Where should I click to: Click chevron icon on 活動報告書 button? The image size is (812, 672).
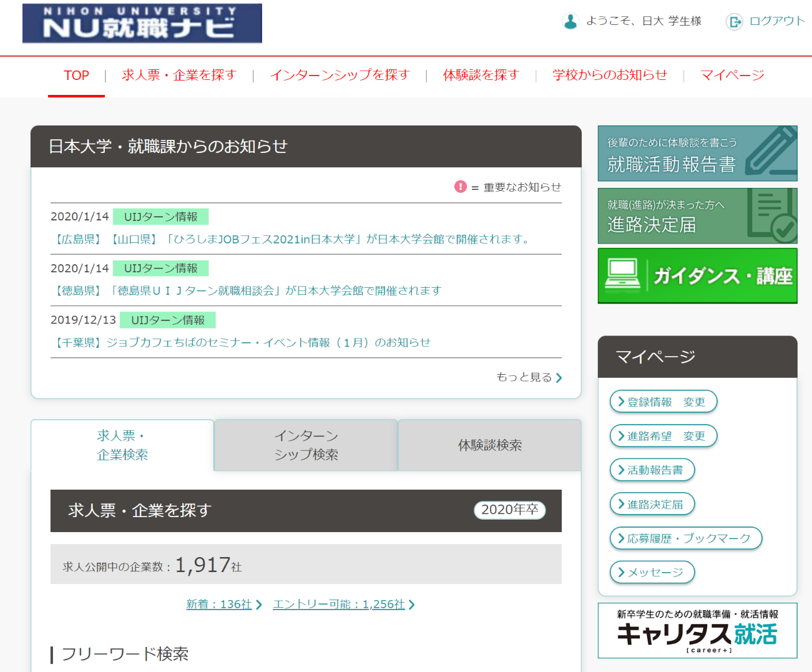pyautogui.click(x=621, y=470)
